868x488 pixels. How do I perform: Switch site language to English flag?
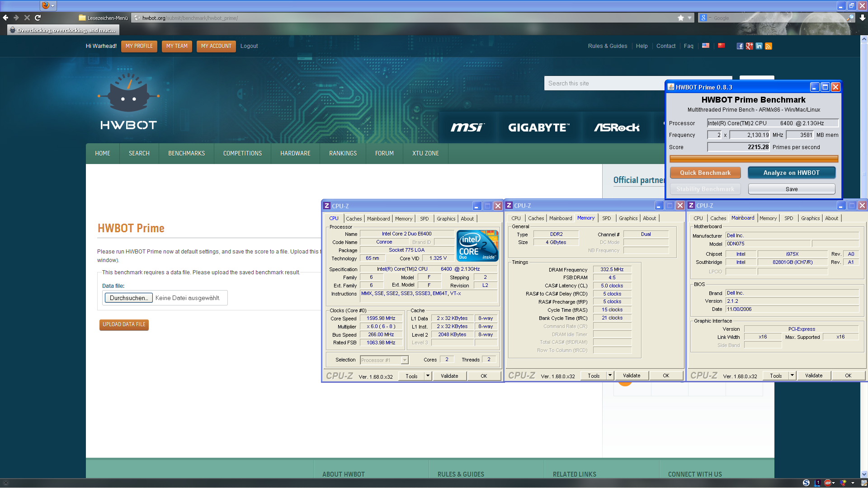[705, 46]
